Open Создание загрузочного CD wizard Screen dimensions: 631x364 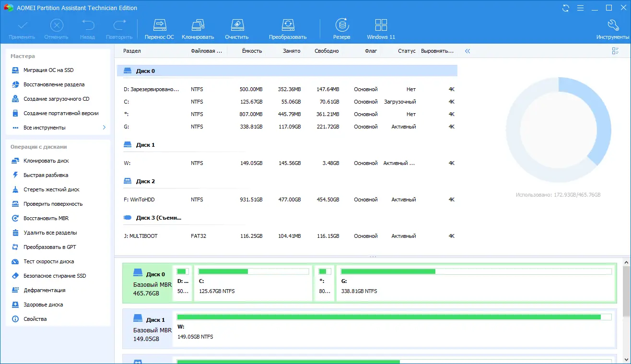(x=50, y=99)
